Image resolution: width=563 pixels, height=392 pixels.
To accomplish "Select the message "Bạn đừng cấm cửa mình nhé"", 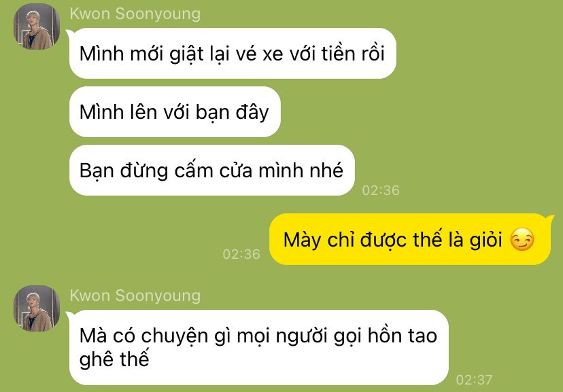I will pyautogui.click(x=212, y=171).
